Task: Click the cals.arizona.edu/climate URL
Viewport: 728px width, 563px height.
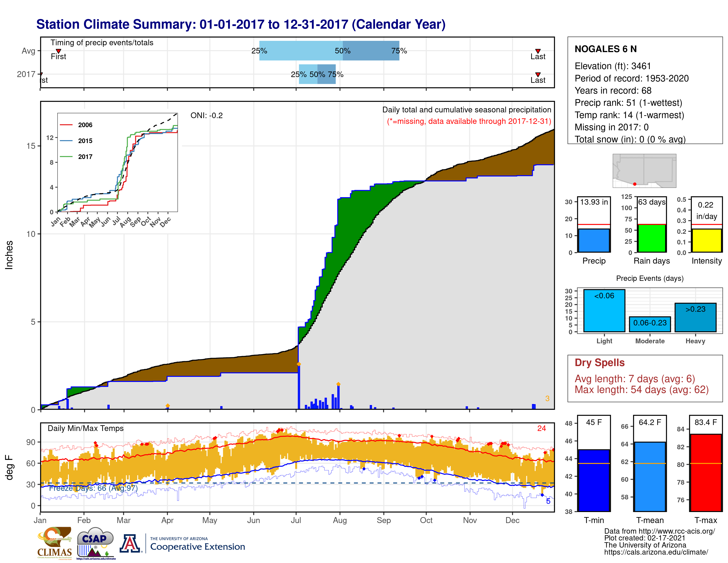Action: 656,552
